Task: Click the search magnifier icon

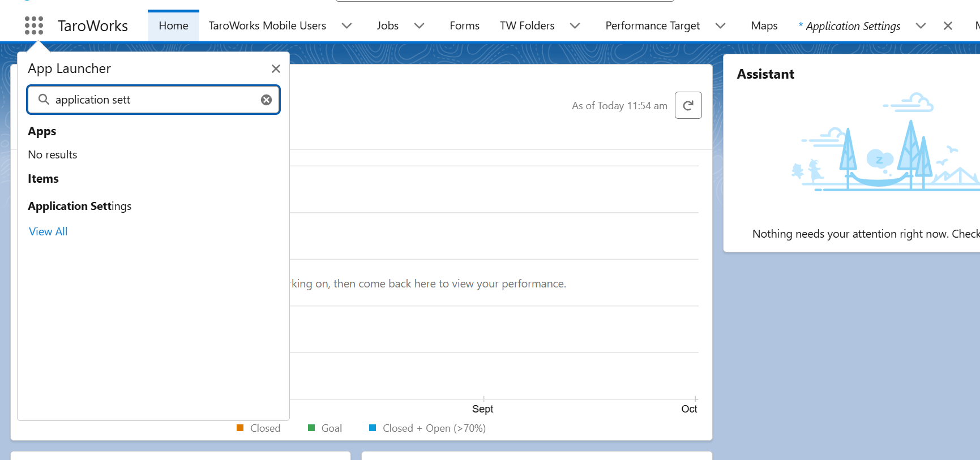Action: (44, 100)
